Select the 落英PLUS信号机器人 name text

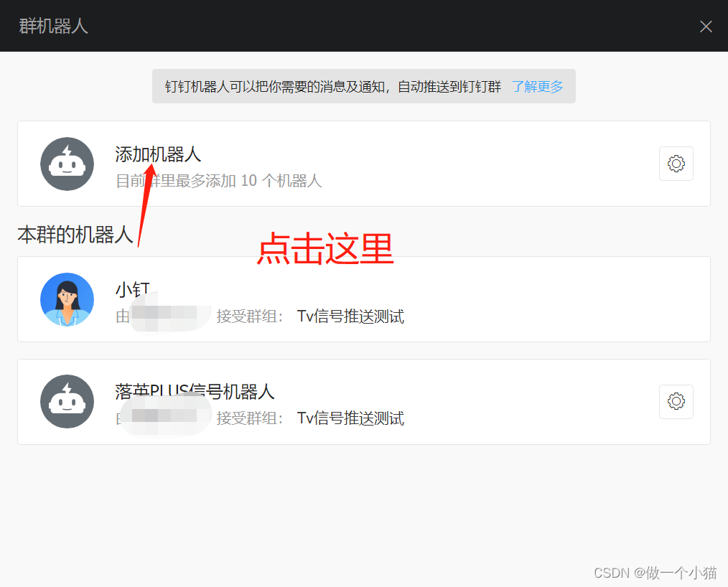click(195, 392)
